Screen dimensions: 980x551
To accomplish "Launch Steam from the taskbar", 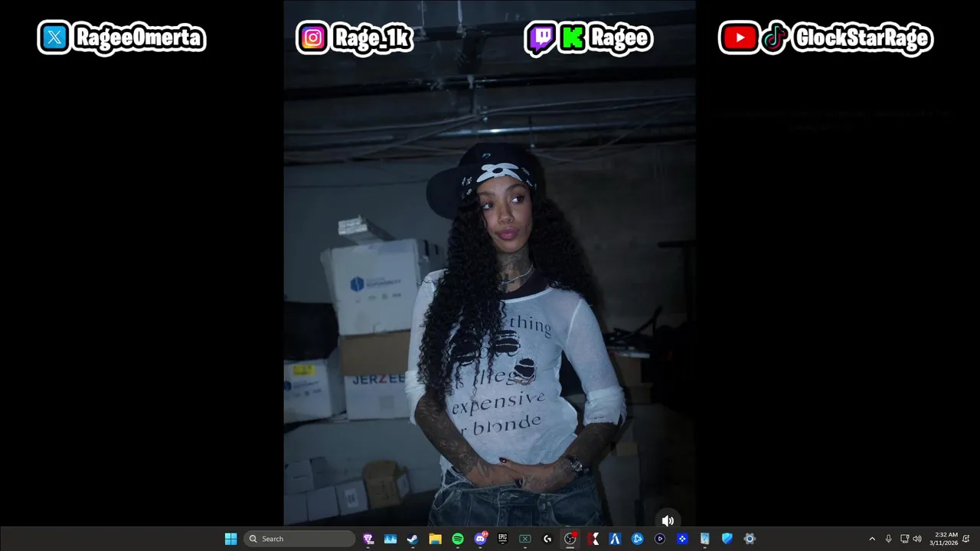I will 413,539.
